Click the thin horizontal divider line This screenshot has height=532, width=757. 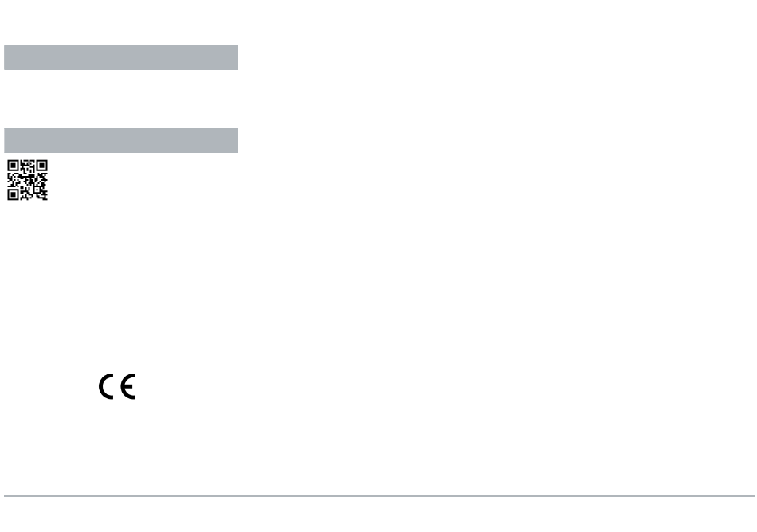coord(379,496)
